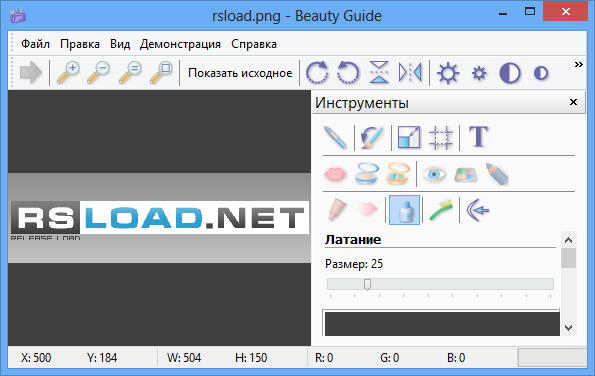Minimize the Beauty Guide window

(x=503, y=14)
